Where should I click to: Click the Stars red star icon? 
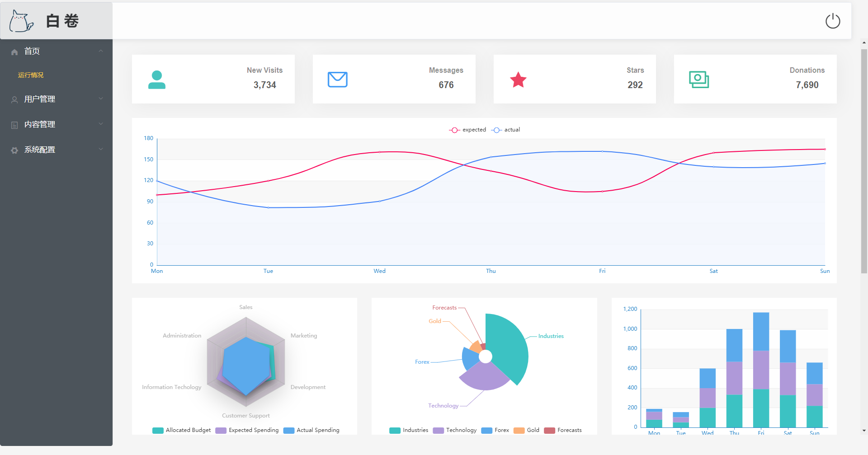pyautogui.click(x=518, y=80)
